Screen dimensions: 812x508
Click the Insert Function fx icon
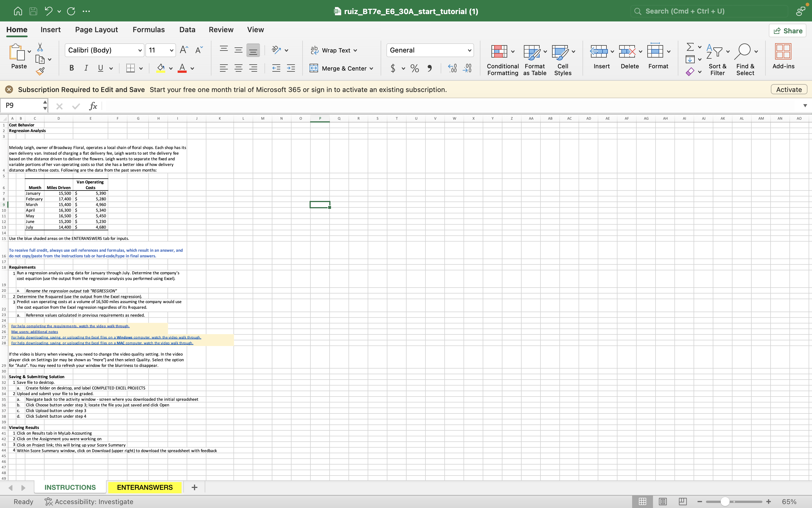pos(93,106)
